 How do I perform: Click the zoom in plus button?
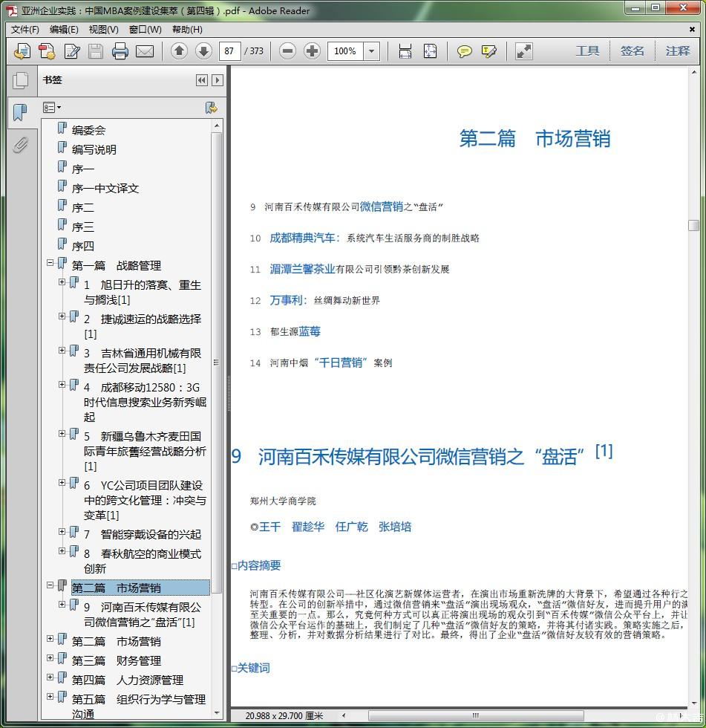coord(313,51)
